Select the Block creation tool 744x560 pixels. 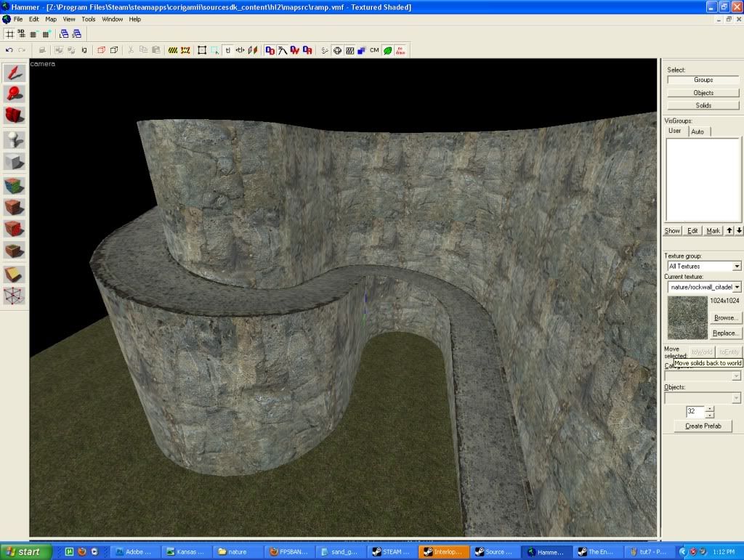point(14,161)
